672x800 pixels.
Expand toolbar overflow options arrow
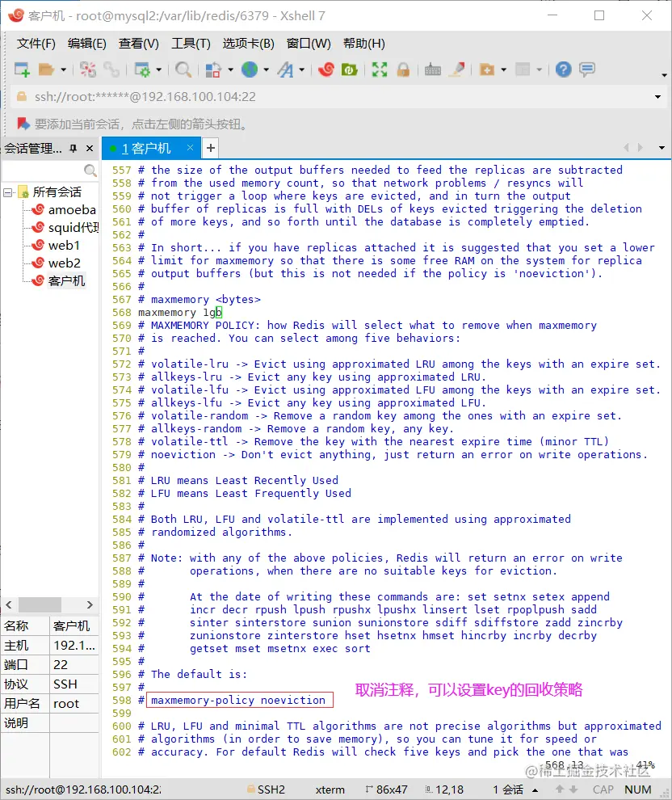664,75
